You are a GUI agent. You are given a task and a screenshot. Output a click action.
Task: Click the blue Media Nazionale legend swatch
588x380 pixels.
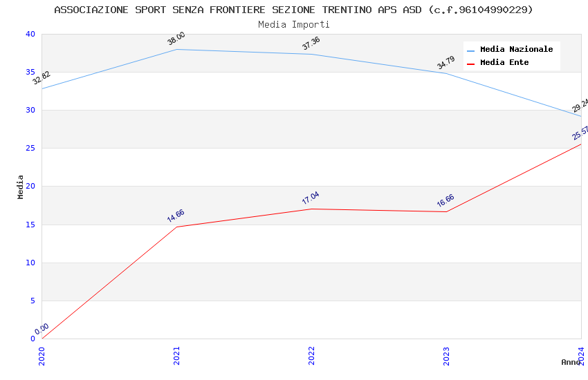(471, 50)
